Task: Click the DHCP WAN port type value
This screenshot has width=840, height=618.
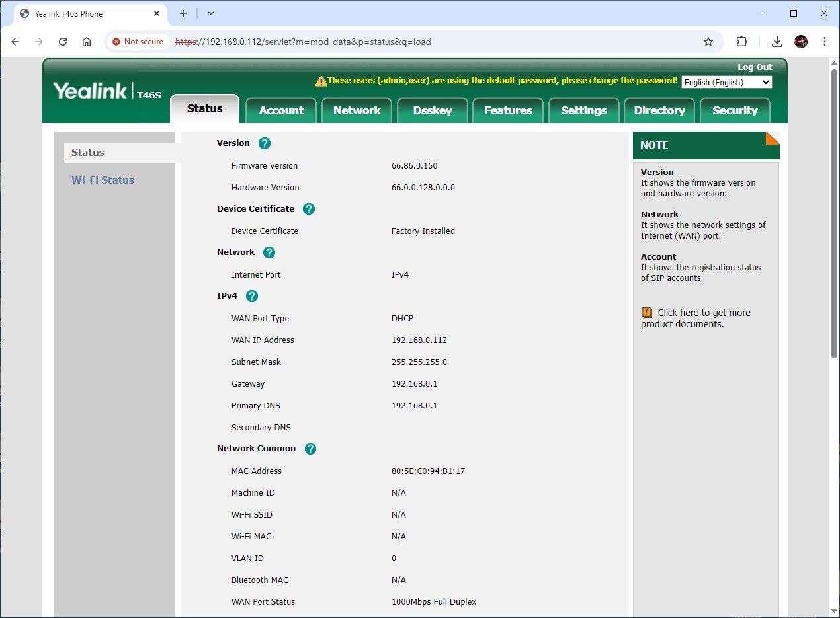Action: (402, 319)
